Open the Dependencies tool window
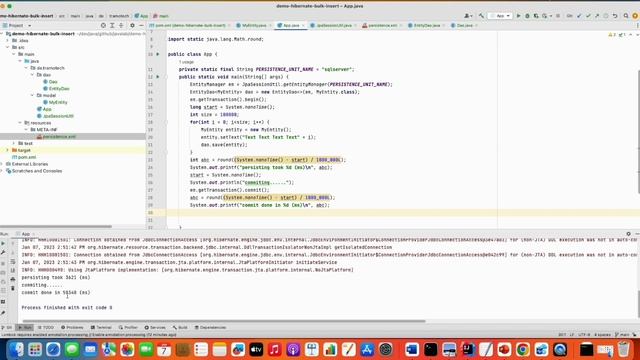This screenshot has width=640, height=360. [210, 327]
